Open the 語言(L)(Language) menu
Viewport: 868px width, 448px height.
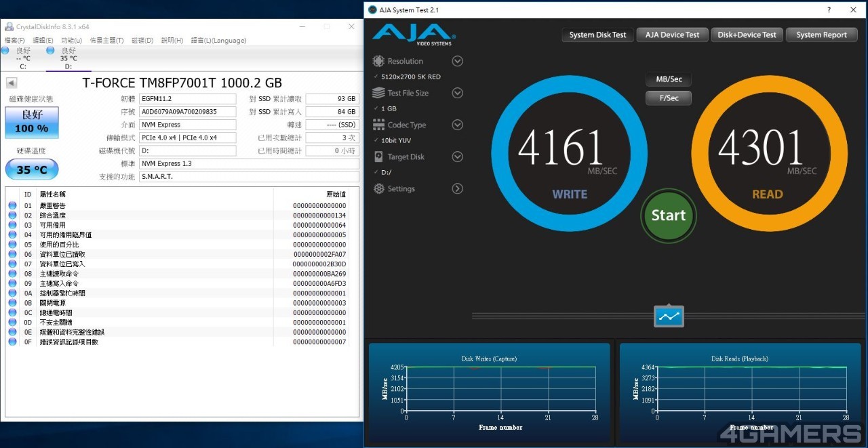pyautogui.click(x=218, y=41)
